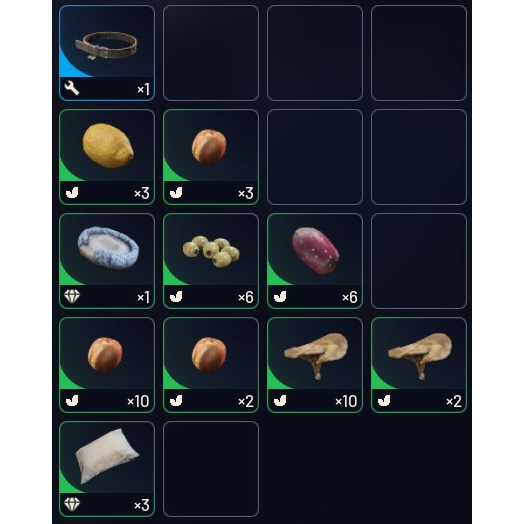This screenshot has height=524, width=524.
Task: Click the food icon under the lemon
Action: [72, 192]
